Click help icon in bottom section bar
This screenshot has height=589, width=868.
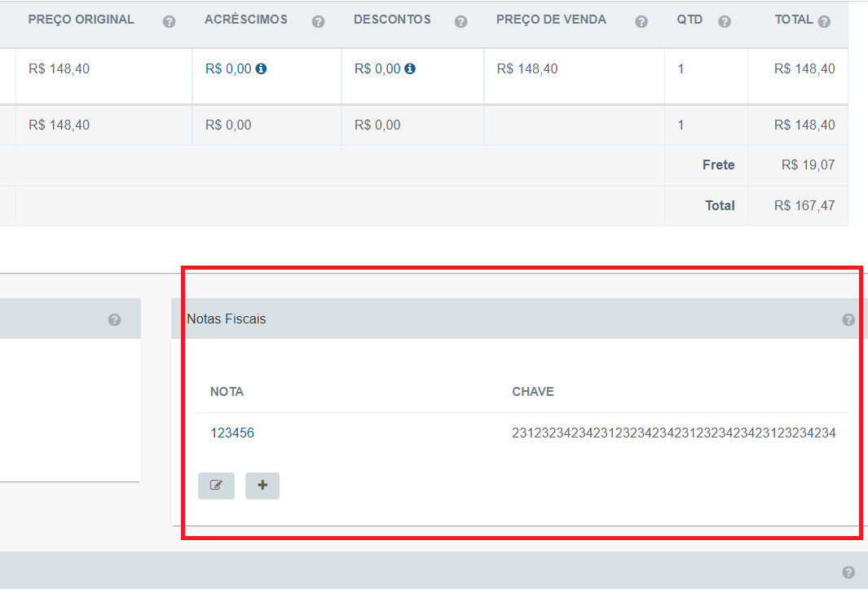[848, 573]
